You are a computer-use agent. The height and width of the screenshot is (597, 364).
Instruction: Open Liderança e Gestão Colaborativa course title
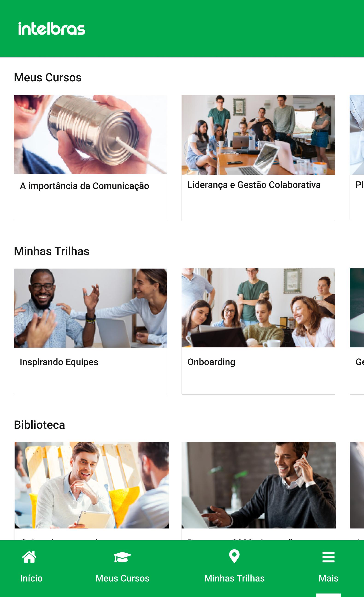(x=254, y=185)
